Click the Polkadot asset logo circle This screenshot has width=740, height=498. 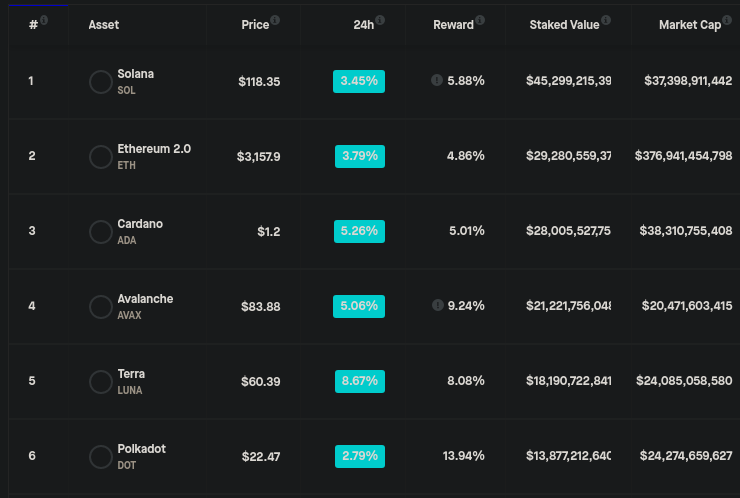coord(101,456)
